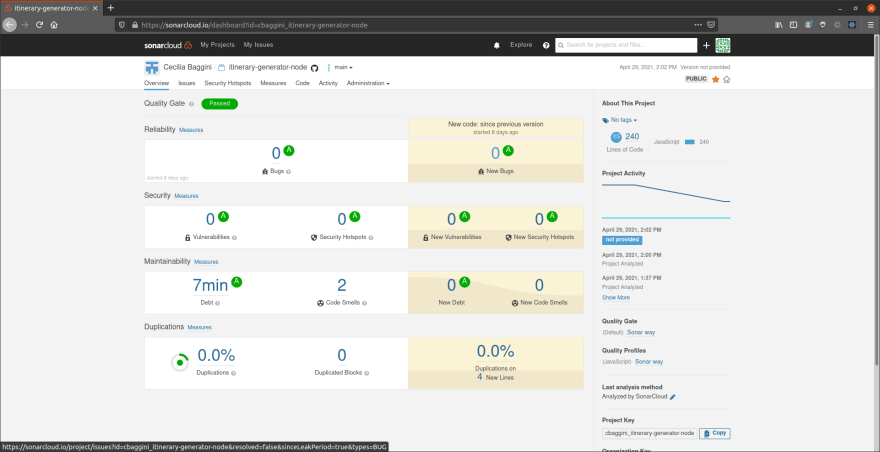Open the Measures tab

click(x=273, y=83)
